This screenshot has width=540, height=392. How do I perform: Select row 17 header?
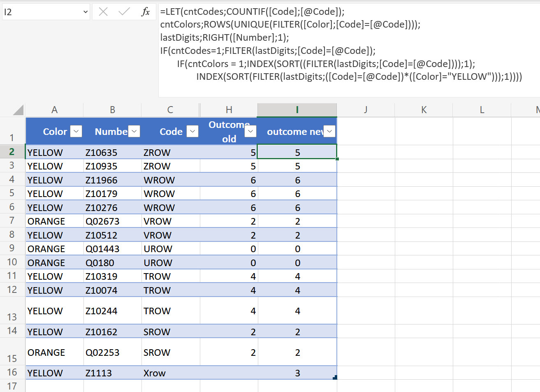coord(12,386)
